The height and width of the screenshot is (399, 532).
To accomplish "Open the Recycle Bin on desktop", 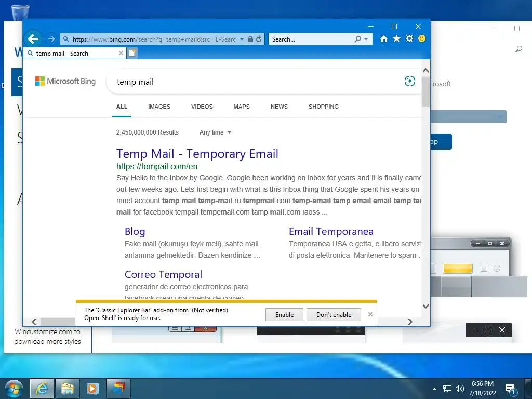I will click(x=20, y=12).
